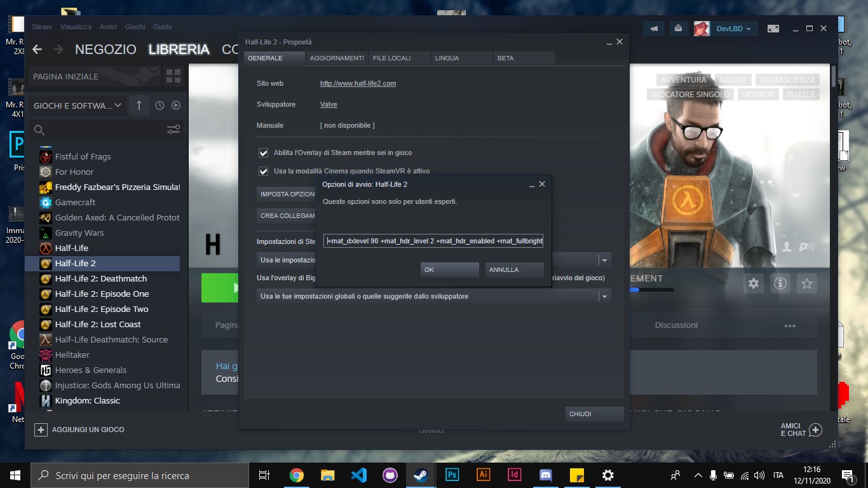Open Steam inbox envelope icon
868x488 pixels.
click(678, 29)
